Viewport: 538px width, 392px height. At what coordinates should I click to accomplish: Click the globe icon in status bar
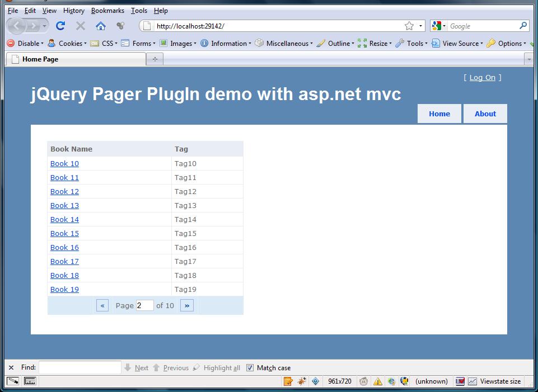click(x=391, y=381)
